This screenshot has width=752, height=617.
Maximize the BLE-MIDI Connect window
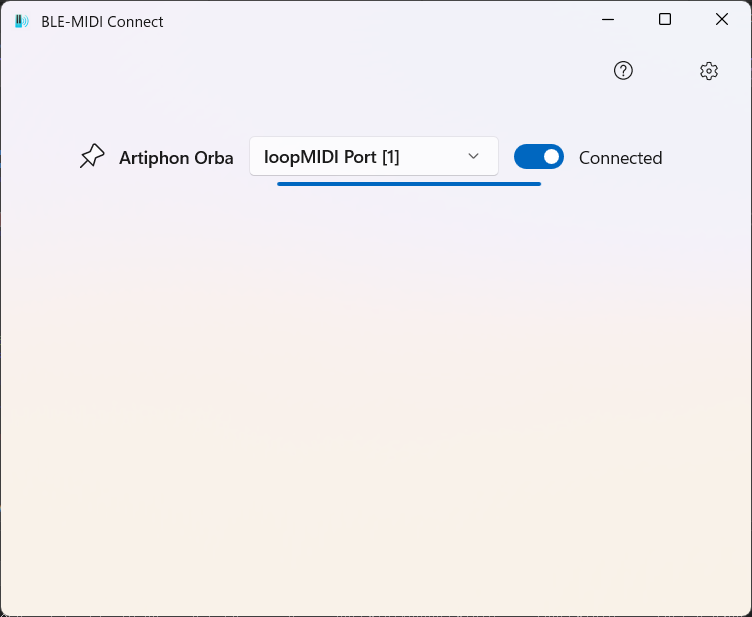click(x=665, y=20)
